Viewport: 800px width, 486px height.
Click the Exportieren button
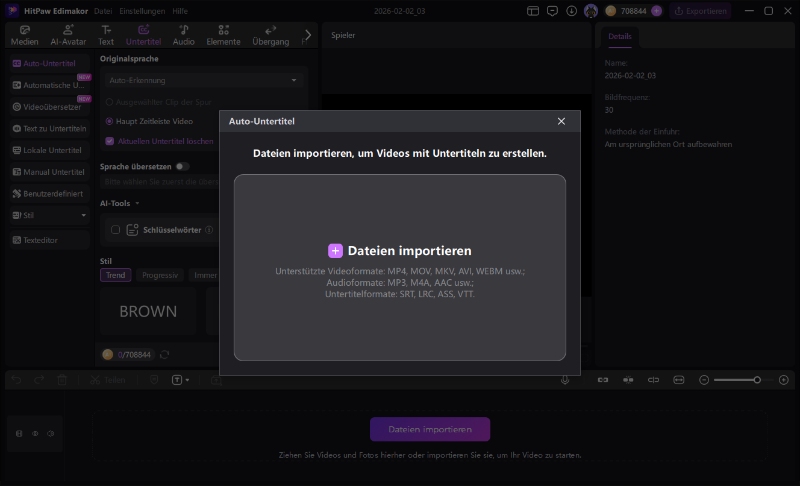[700, 11]
